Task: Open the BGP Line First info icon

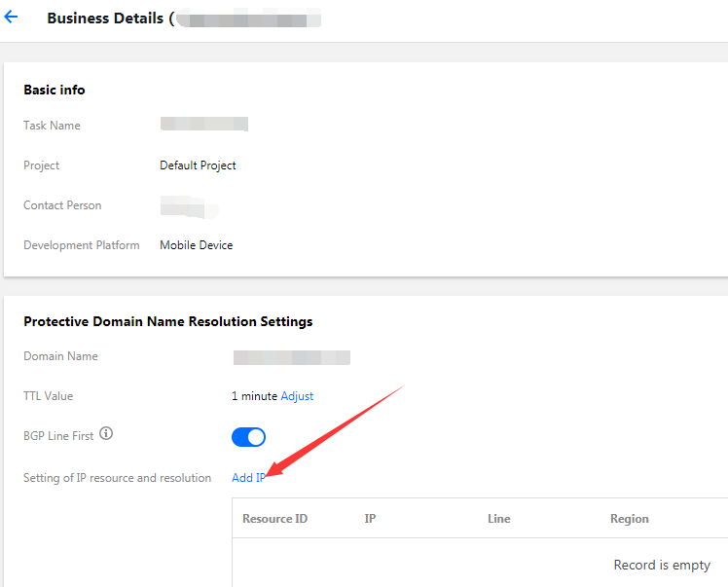Action: [x=106, y=433]
